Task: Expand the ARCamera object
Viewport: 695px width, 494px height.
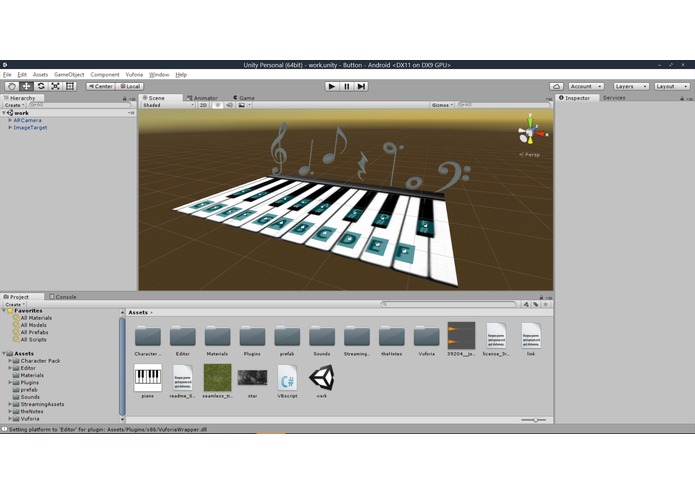Action: pyautogui.click(x=10, y=120)
